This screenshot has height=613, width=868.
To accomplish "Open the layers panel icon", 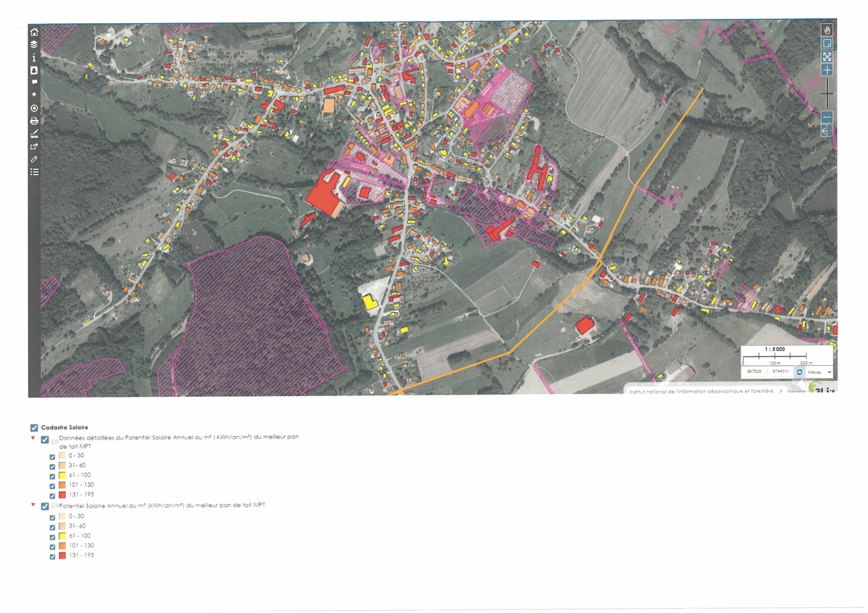I will (34, 44).
